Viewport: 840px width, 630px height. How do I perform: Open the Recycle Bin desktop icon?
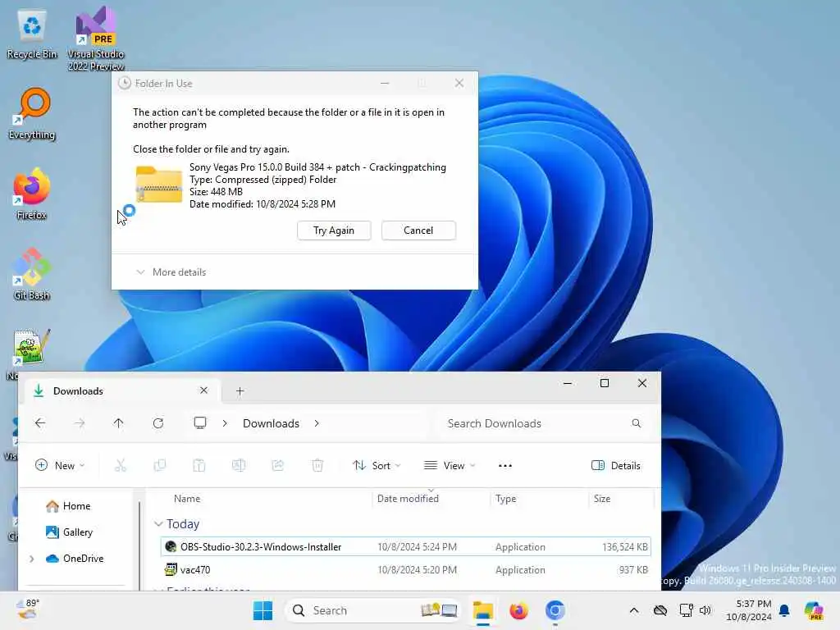point(32,34)
